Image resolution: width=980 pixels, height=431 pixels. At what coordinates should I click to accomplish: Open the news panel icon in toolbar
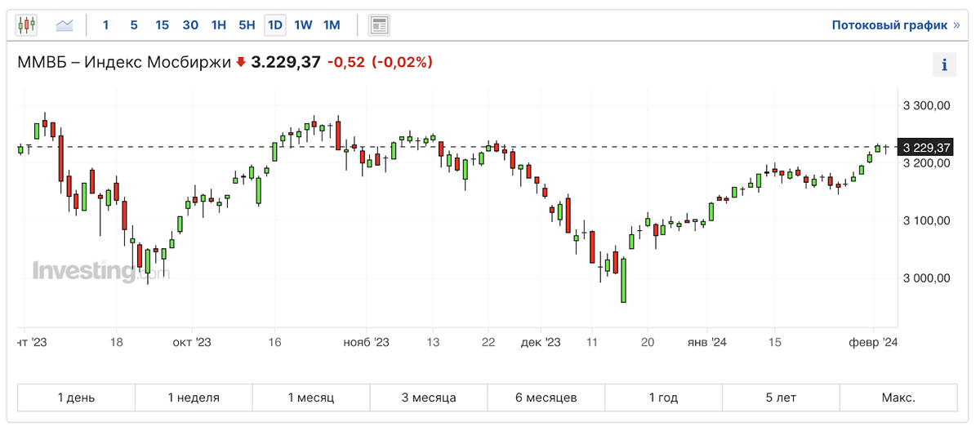tap(378, 24)
